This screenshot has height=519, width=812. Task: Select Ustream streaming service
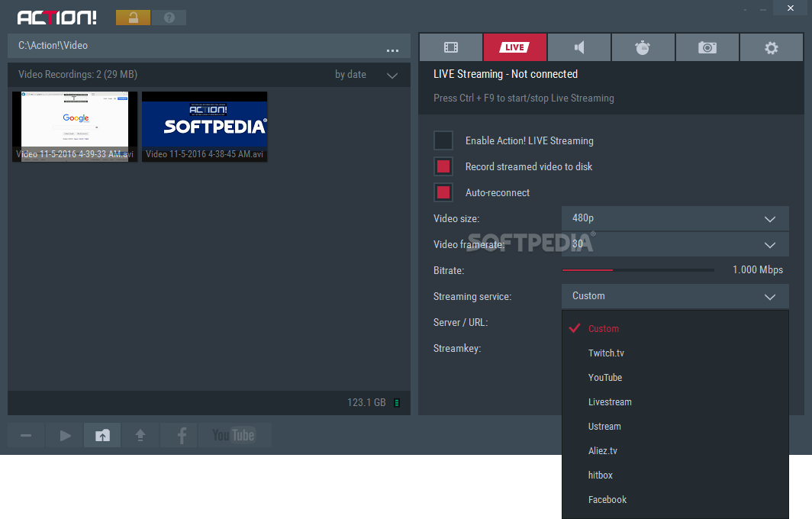pyautogui.click(x=675, y=426)
